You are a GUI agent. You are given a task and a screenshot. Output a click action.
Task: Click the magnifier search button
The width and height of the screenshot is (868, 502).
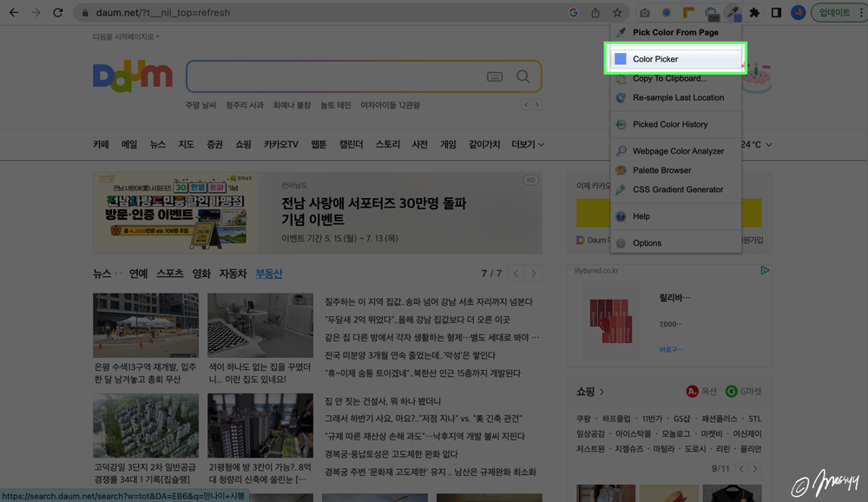[x=523, y=76]
